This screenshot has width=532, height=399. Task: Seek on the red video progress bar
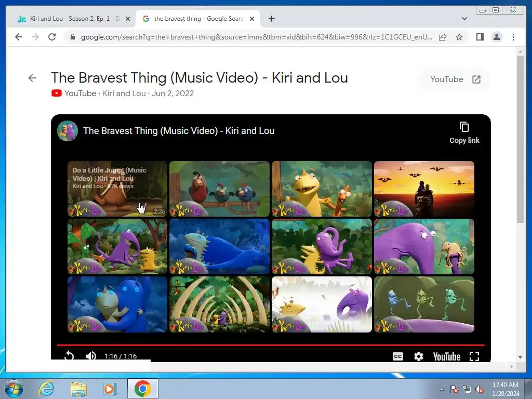click(271, 345)
